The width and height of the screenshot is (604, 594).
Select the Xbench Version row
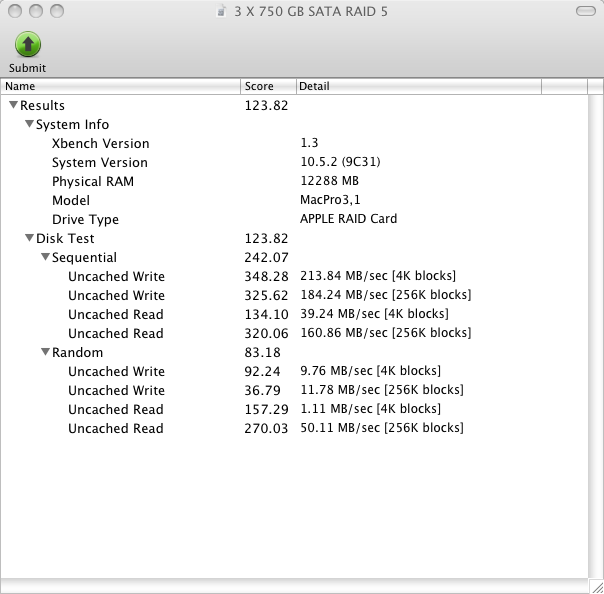tap(294, 143)
